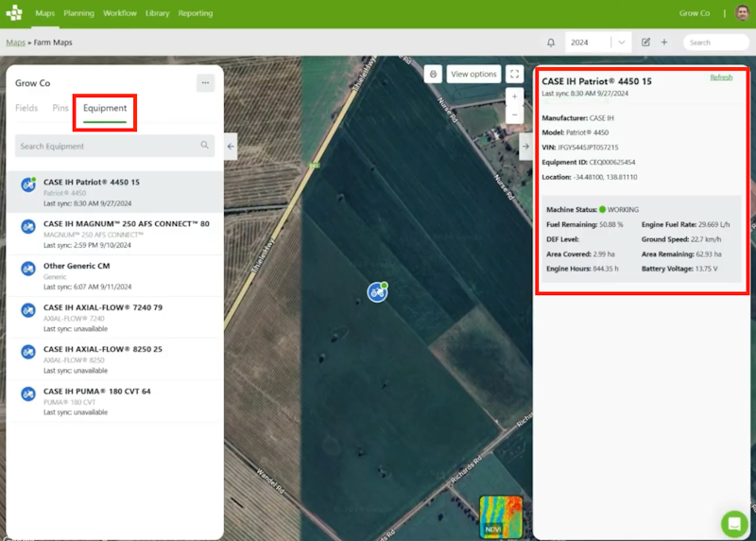Click the app logo icon in header
756x541 pixels.
14,13
